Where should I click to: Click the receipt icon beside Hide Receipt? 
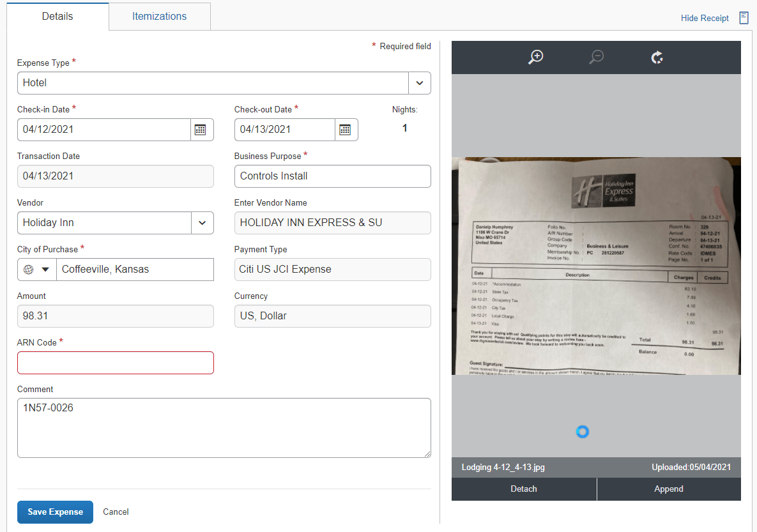pyautogui.click(x=744, y=18)
